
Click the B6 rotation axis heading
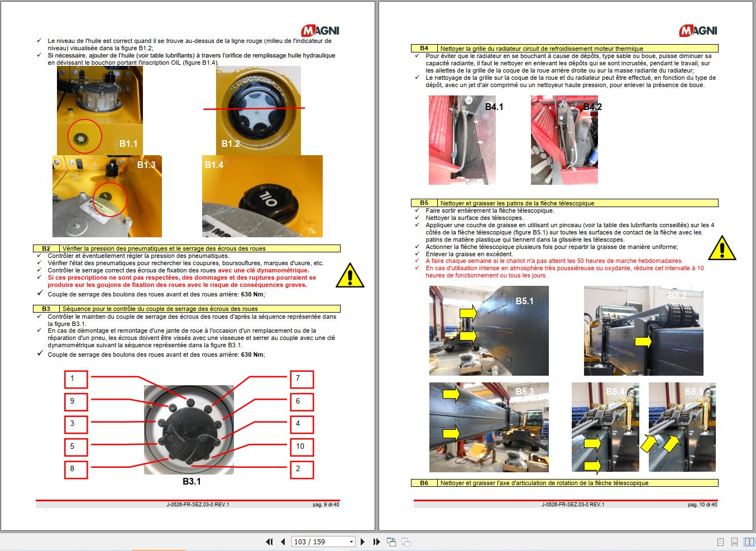click(x=565, y=483)
